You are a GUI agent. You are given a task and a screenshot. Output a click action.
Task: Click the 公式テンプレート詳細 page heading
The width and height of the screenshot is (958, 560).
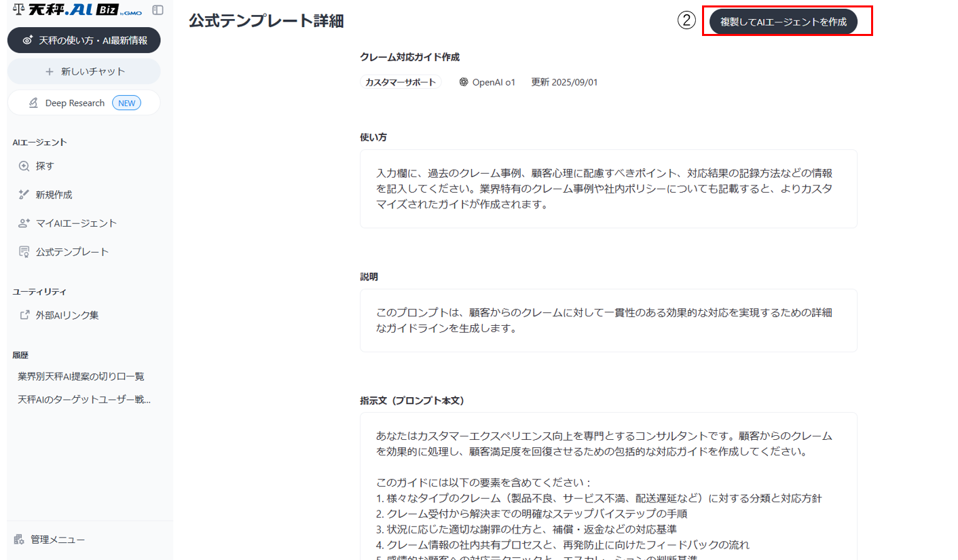(x=266, y=22)
